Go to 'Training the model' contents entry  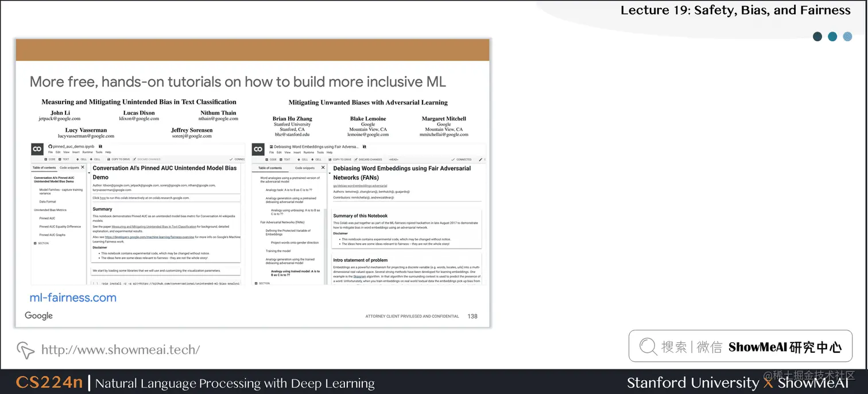click(x=278, y=251)
